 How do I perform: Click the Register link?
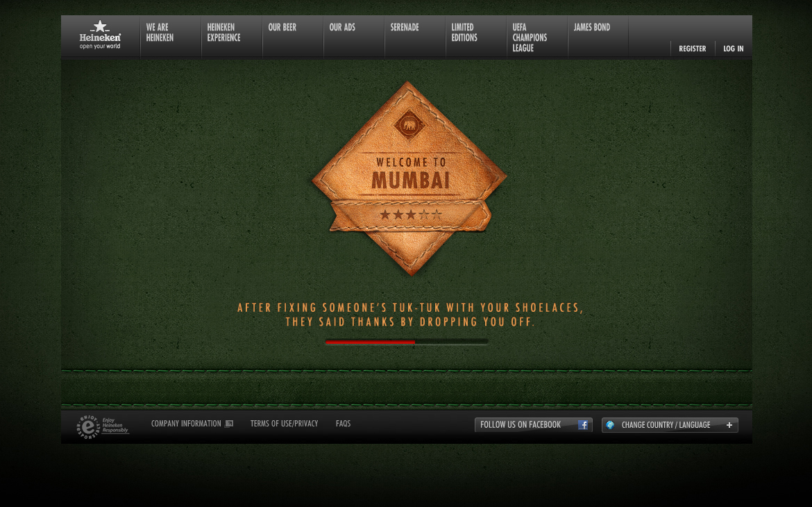(x=693, y=48)
